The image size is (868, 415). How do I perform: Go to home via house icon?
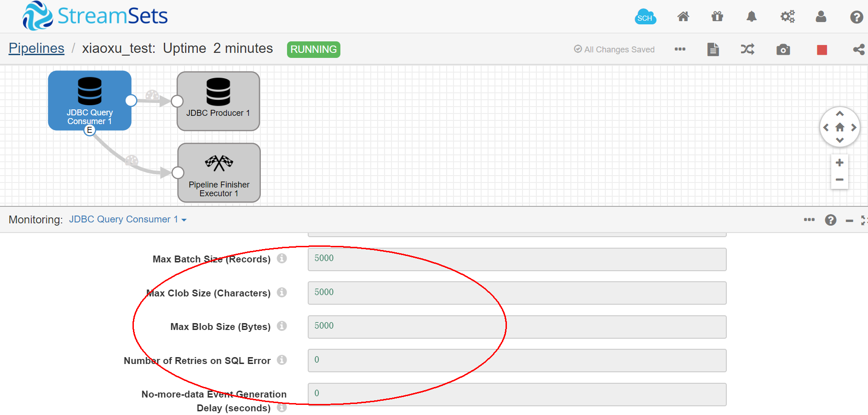[683, 17]
